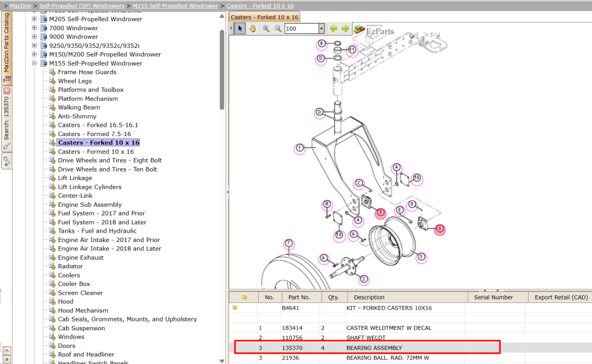Open Drive Wheels and Tires - Eight Bolt
This screenshot has height=364, width=592.
click(110, 160)
